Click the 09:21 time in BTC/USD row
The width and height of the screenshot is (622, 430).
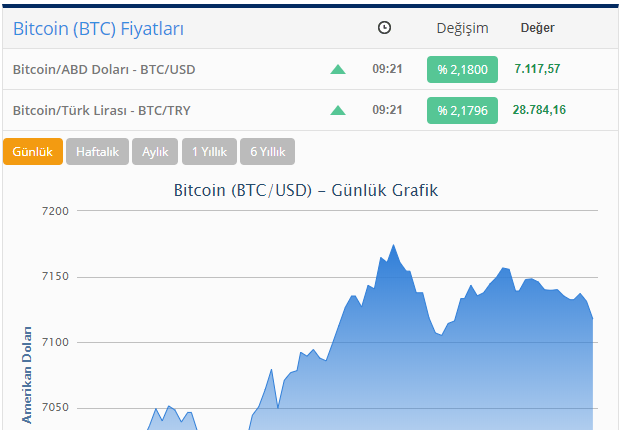coord(387,69)
